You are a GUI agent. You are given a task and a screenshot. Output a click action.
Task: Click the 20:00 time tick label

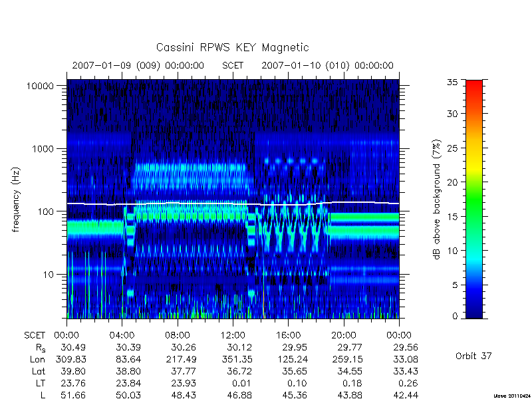pos(344,336)
